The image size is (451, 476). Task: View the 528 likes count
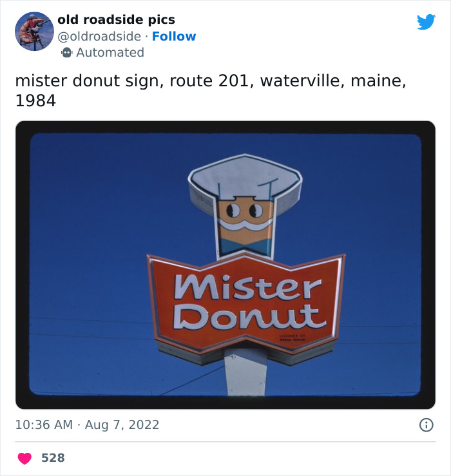53,458
